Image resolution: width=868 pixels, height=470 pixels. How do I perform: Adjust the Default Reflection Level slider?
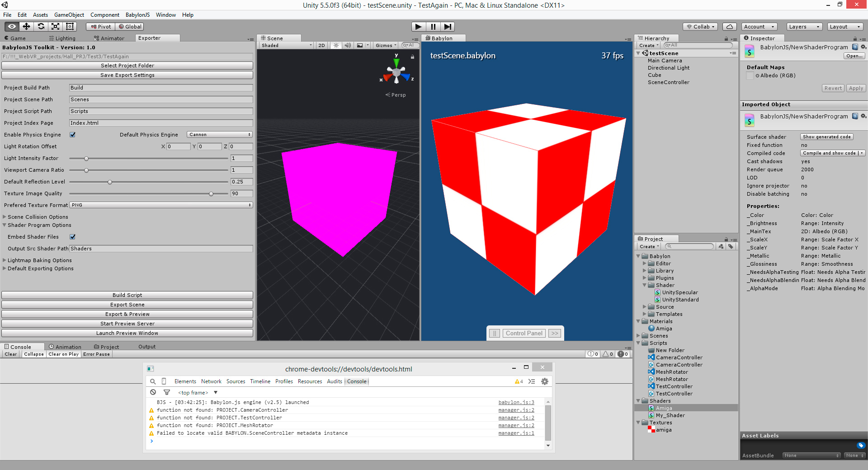tap(149, 182)
